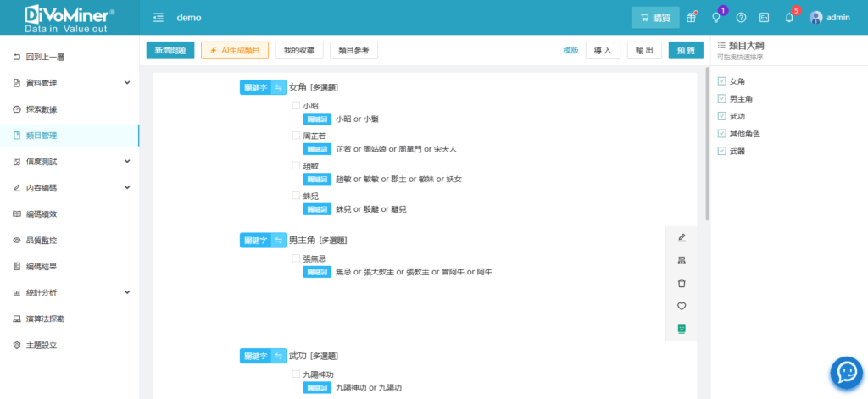Toggle 武功 checkbox in category outline
Screen dimensions: 868x399
click(721, 116)
